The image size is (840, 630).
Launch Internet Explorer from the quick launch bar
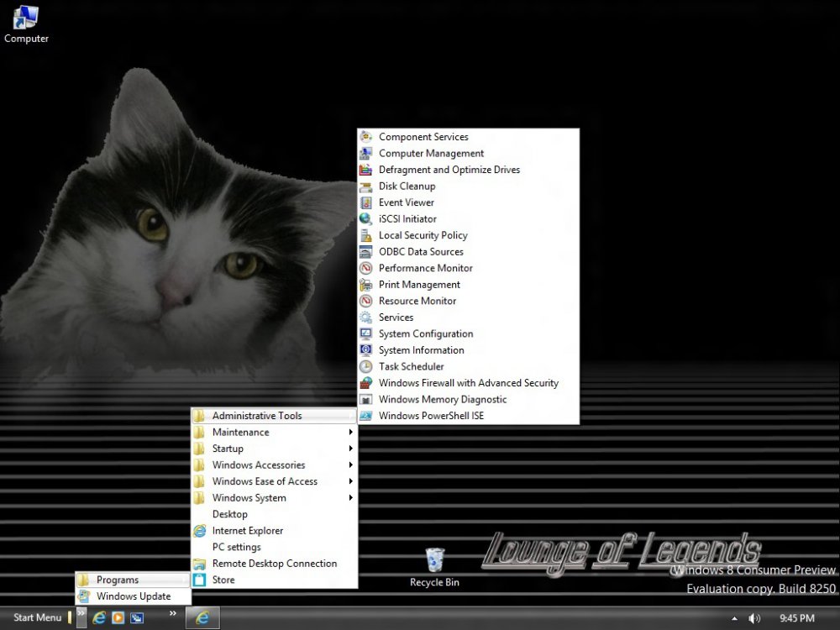[x=99, y=618]
